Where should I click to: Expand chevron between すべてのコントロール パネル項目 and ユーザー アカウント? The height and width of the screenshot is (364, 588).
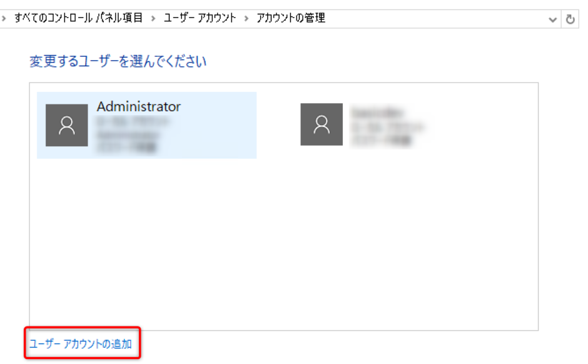[153, 19]
